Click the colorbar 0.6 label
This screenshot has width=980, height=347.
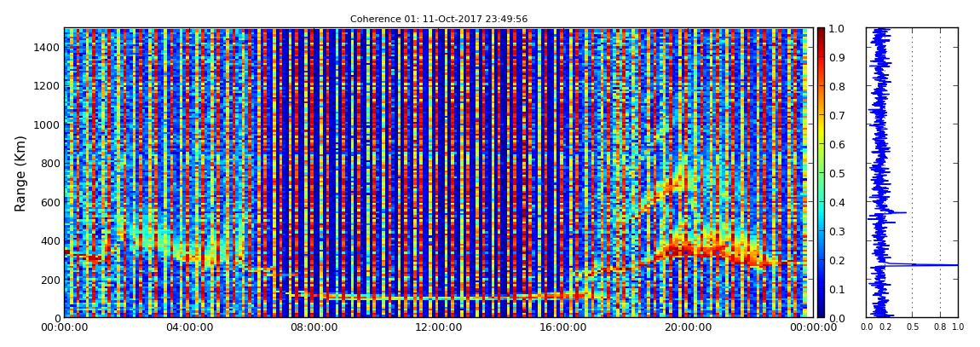[837, 144]
